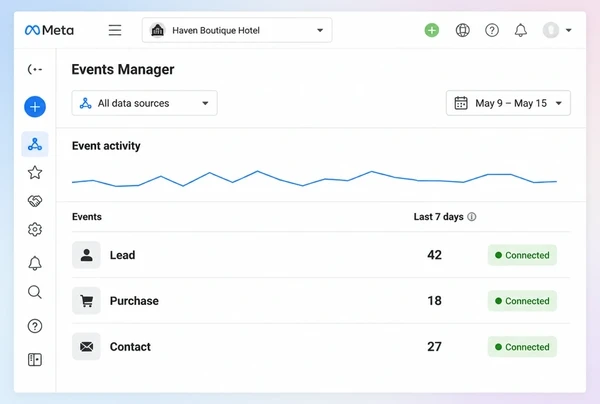Screen dimensions: 600x404
Task: Select the Lead event row
Action: [321, 255]
